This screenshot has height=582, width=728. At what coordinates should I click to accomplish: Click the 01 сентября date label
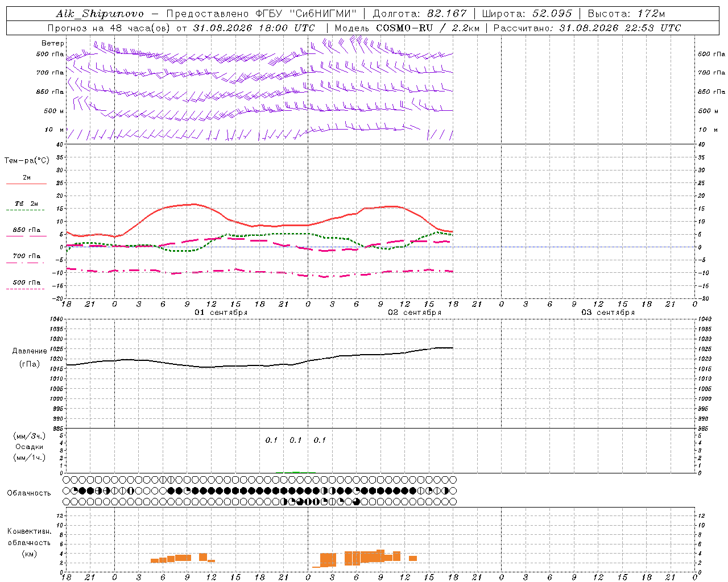(x=221, y=313)
